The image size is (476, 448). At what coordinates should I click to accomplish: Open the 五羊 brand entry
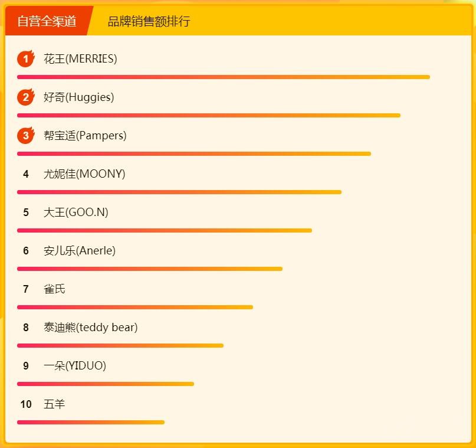[x=54, y=404]
